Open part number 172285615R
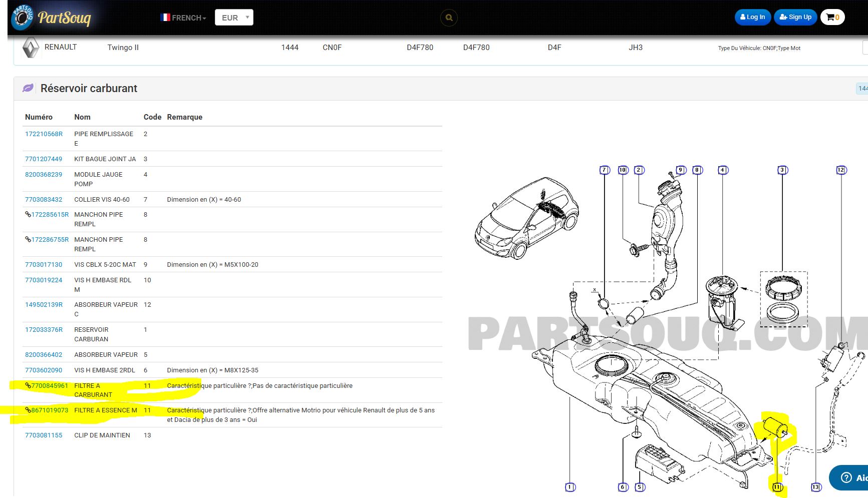Image resolution: width=868 pixels, height=498 pixels. 50,215
